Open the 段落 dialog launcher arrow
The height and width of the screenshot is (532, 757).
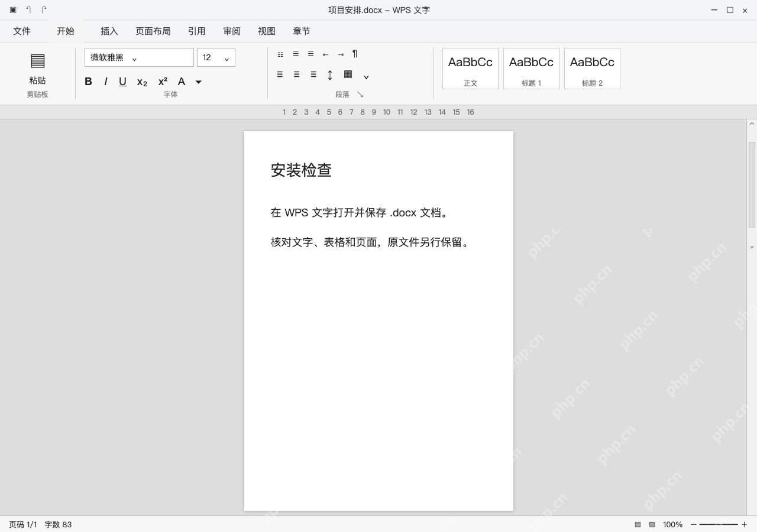360,95
